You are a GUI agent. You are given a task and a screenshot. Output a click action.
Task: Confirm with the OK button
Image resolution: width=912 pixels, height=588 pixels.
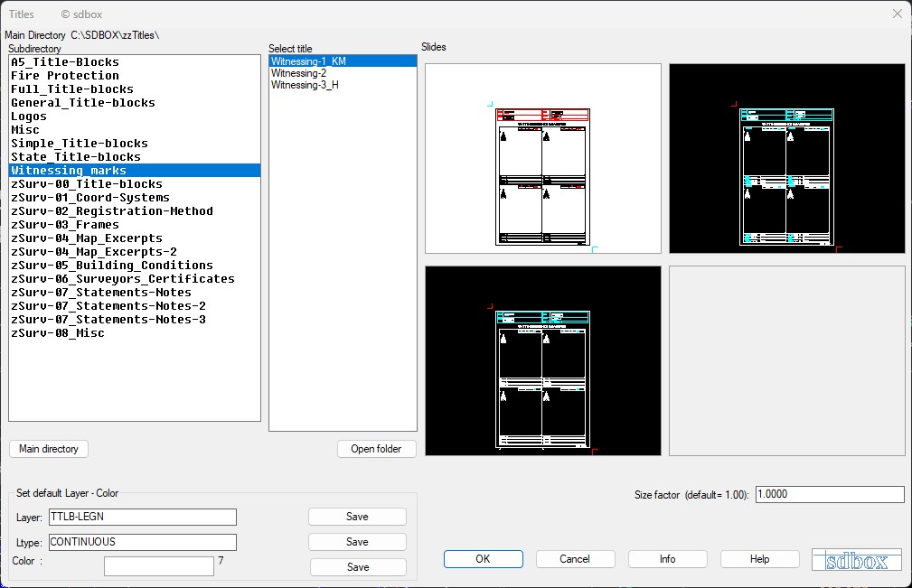[x=484, y=559]
